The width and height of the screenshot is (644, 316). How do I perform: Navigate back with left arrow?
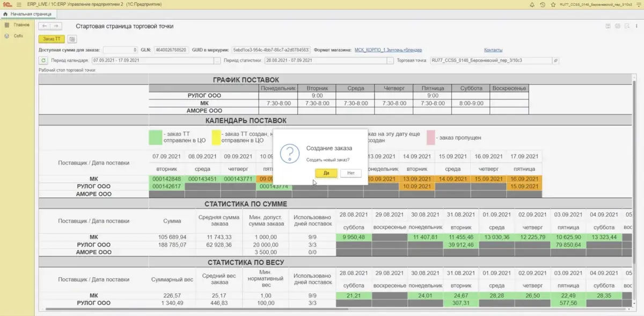tap(45, 26)
